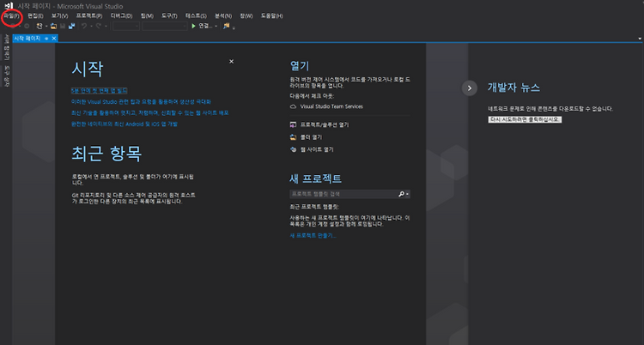644x345 pixels.
Task: Open the 분석(N) menu
Action: click(x=223, y=16)
